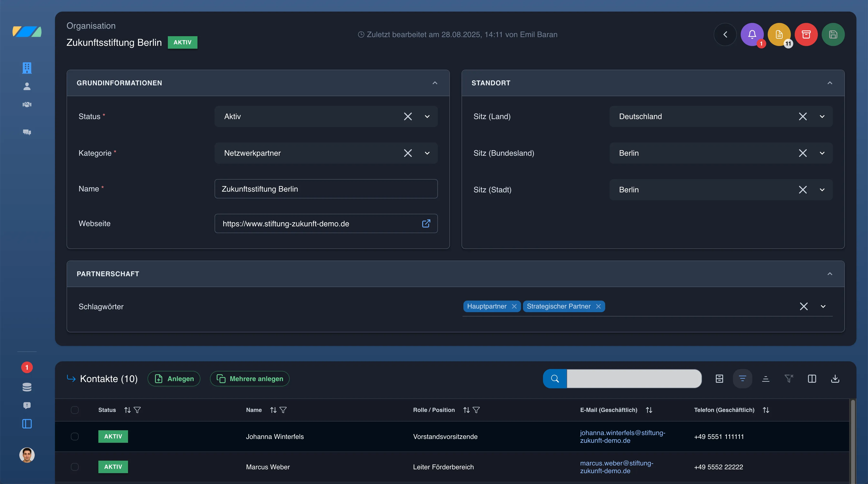The width and height of the screenshot is (868, 484).
Task: Archive the organisation with red button
Action: coord(806,34)
